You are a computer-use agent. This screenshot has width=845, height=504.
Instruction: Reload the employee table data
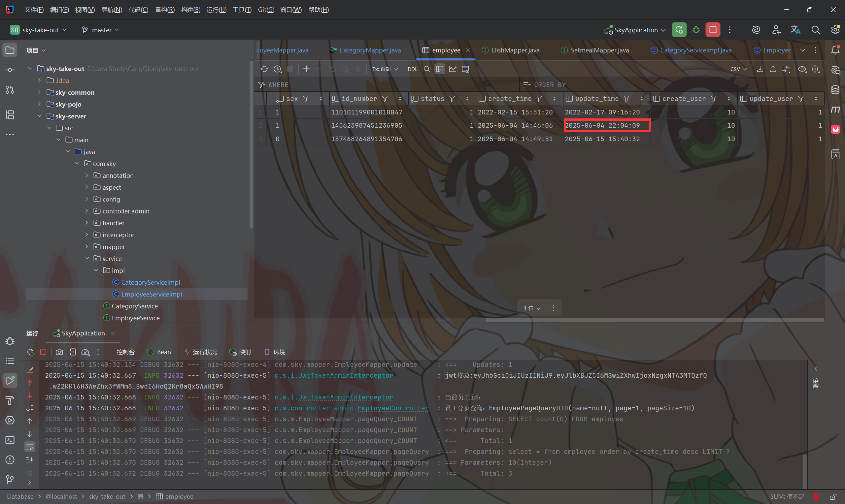[264, 69]
